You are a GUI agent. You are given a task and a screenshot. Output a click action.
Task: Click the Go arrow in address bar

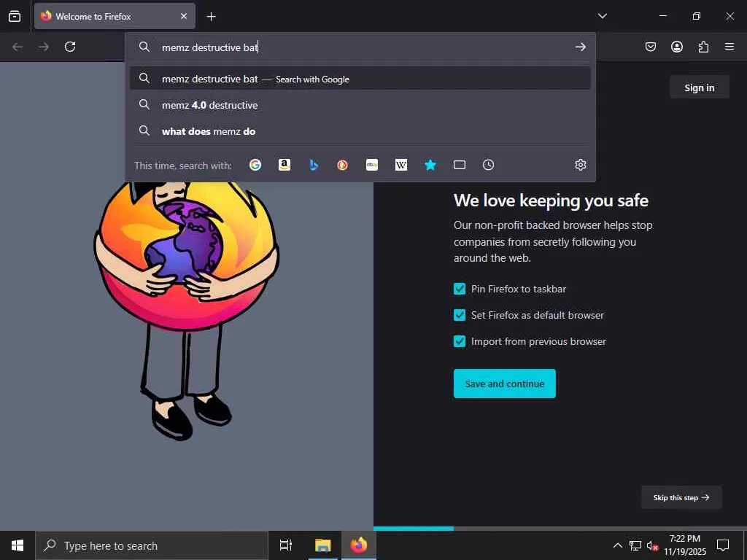580,47
